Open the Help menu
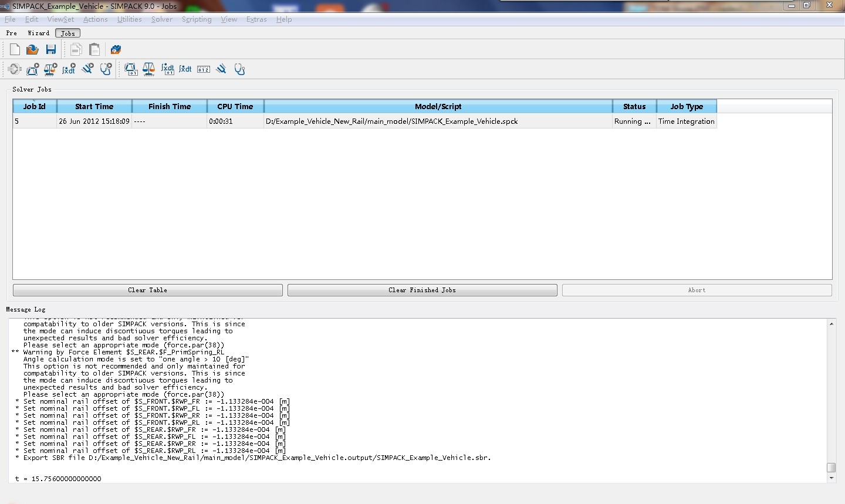 [284, 19]
